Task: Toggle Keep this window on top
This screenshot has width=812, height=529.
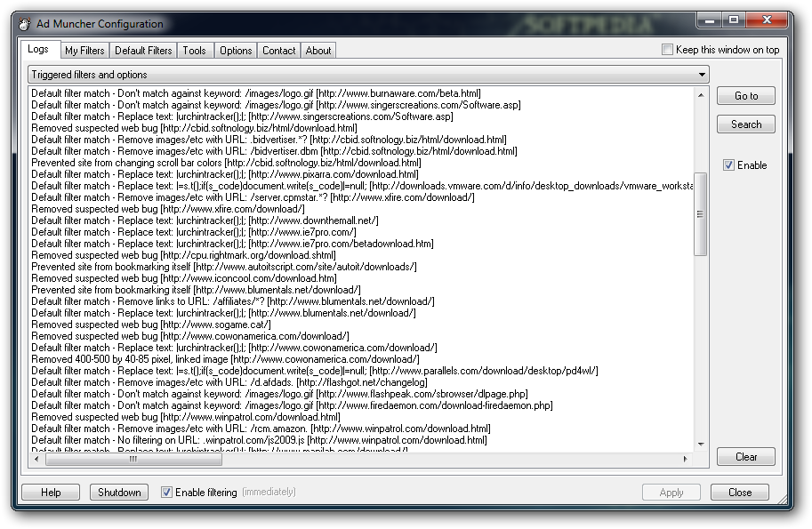Action: click(668, 50)
